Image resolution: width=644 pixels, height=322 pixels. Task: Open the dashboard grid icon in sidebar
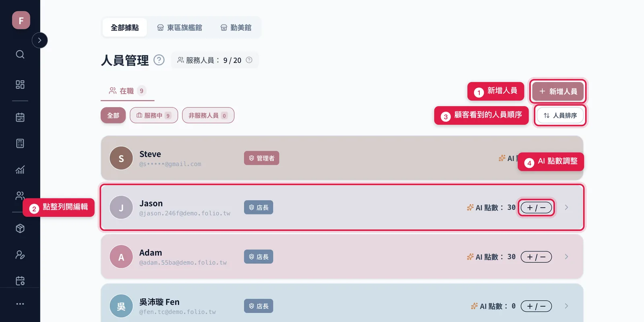pyautogui.click(x=20, y=85)
